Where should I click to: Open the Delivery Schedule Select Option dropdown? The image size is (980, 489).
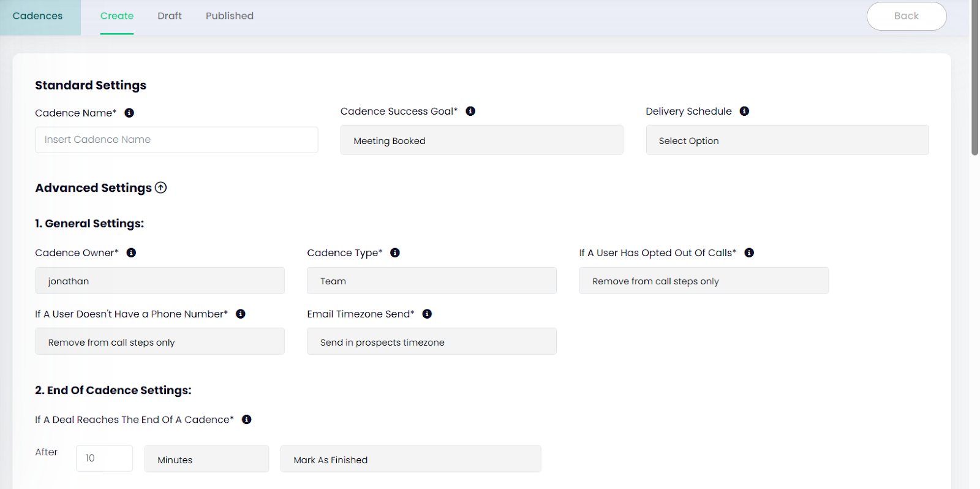pyautogui.click(x=787, y=140)
